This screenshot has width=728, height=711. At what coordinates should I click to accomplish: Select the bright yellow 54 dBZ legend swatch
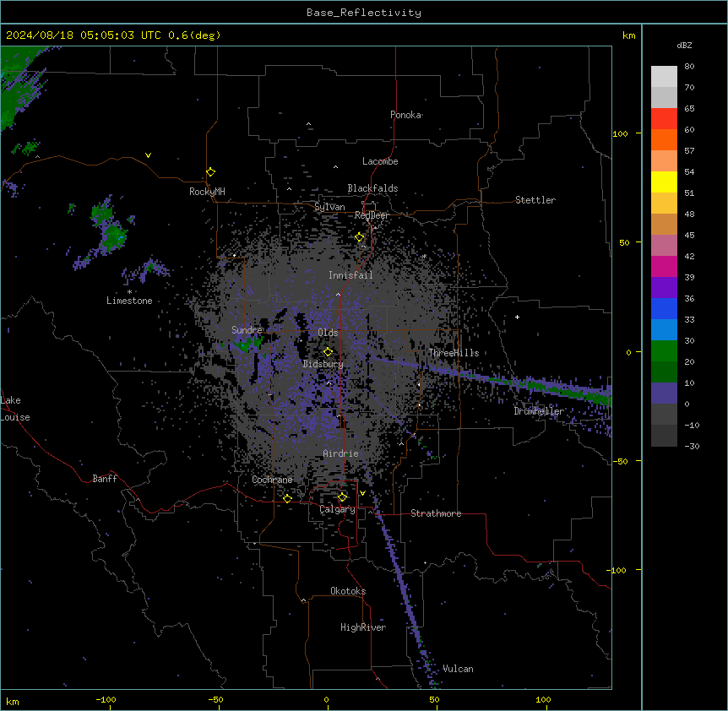pos(664,182)
